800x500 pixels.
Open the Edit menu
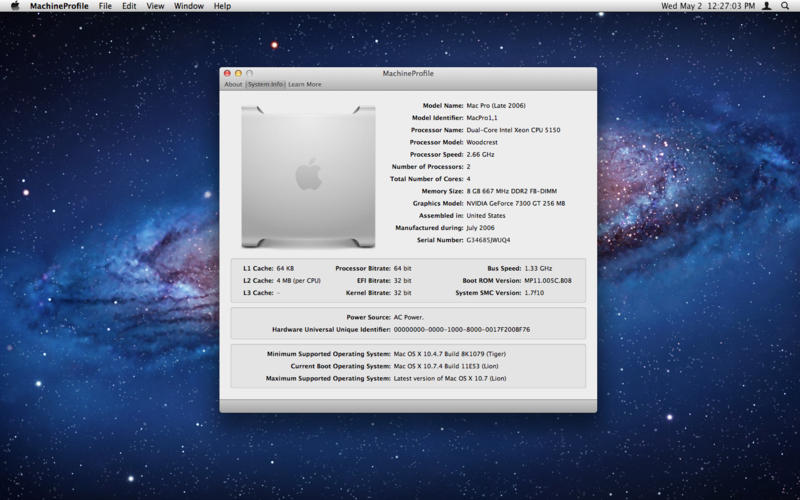(129, 6)
